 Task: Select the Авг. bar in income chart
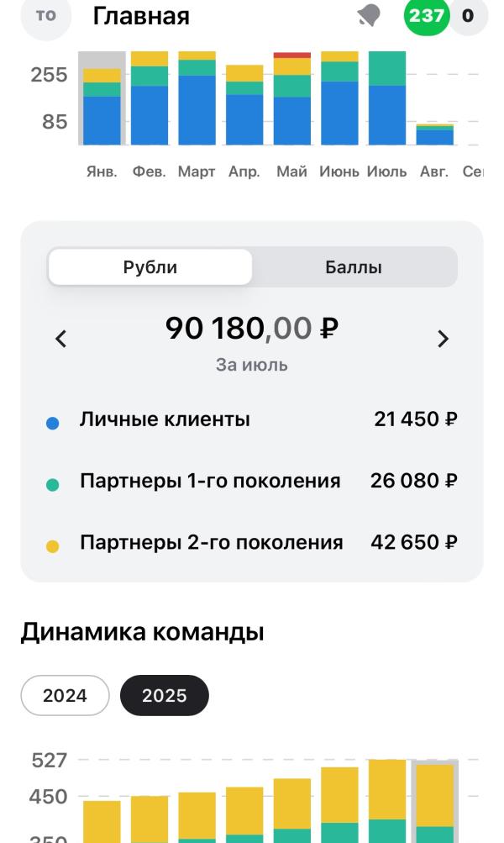point(434,134)
